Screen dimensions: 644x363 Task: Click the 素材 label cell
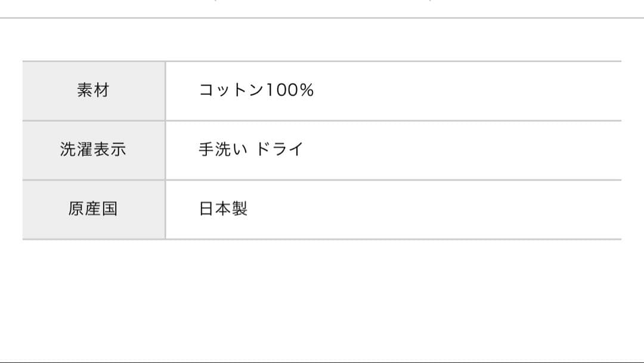pyautogui.click(x=94, y=91)
